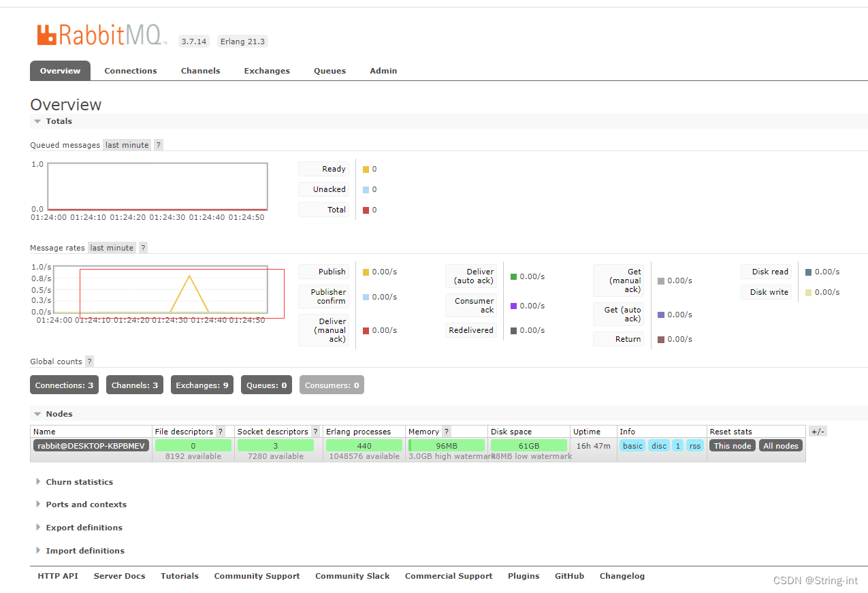Reset stats for This node

733,446
